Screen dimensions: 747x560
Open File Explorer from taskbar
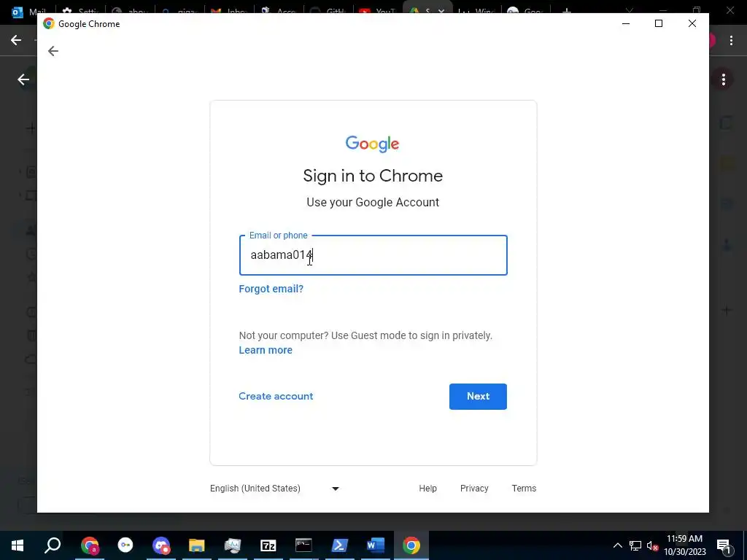196,545
